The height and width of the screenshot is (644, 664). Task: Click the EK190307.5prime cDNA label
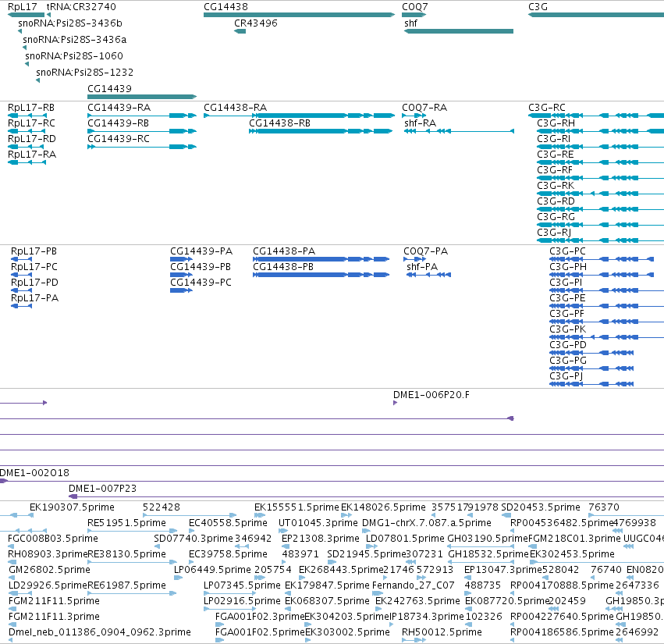coord(72,507)
